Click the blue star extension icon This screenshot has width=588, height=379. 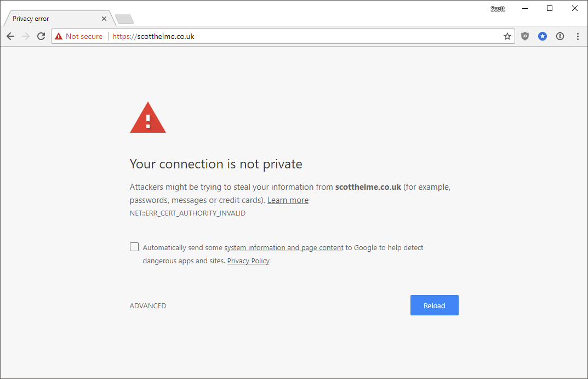[x=542, y=36]
